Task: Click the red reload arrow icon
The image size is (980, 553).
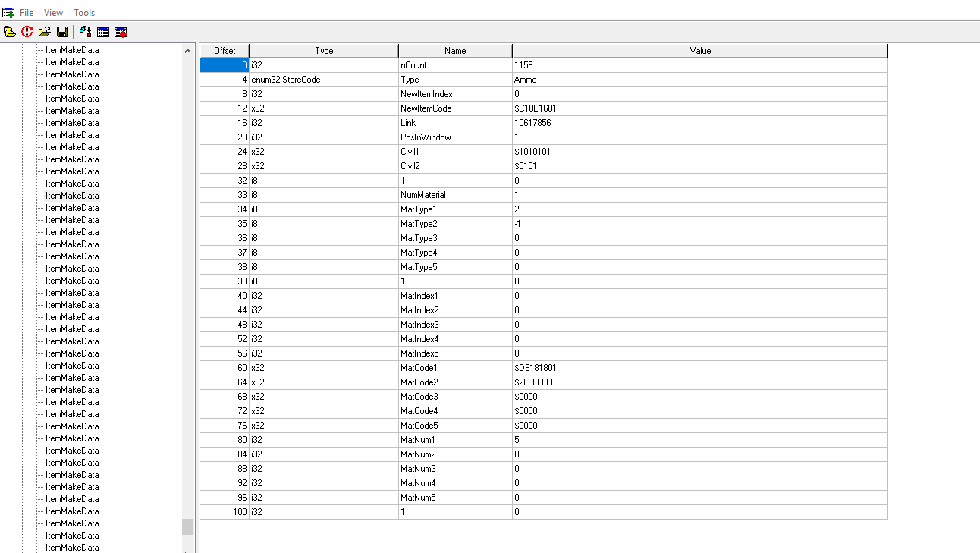Action: pyautogui.click(x=27, y=32)
